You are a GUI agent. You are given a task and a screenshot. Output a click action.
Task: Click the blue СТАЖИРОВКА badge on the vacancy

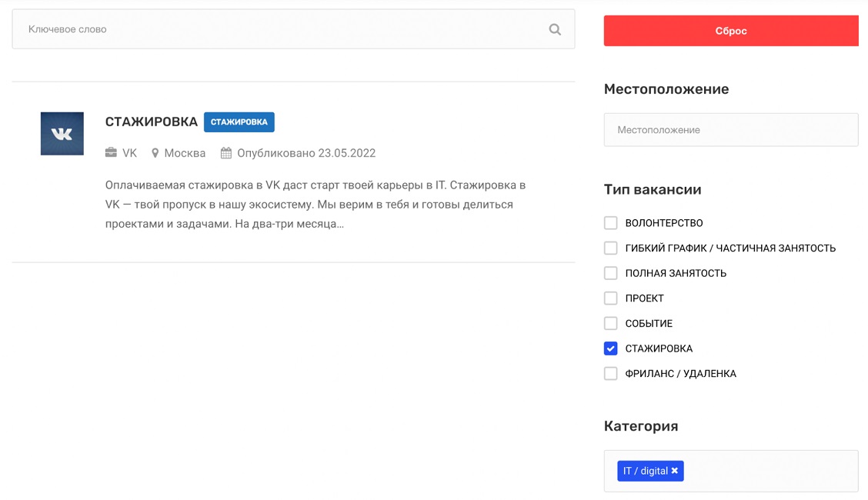point(239,122)
